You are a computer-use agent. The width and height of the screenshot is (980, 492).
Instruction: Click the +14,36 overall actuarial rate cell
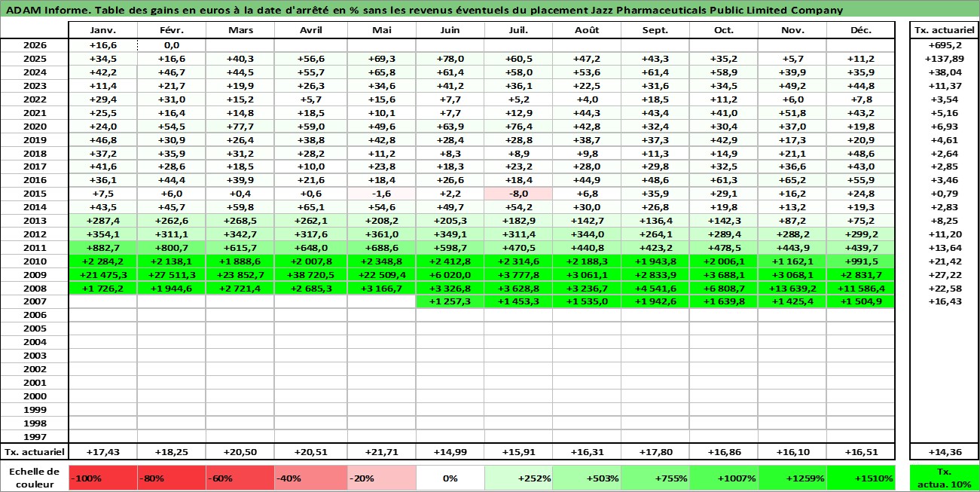[945, 451]
